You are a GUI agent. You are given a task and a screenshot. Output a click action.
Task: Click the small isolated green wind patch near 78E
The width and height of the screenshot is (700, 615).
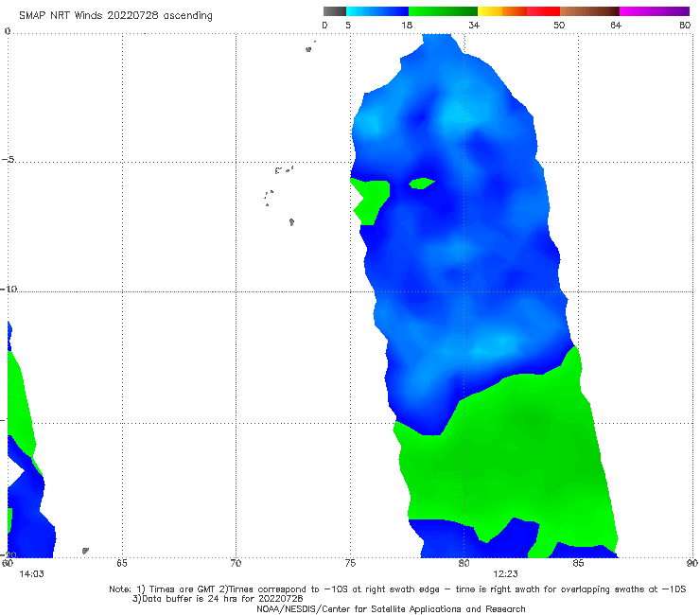pos(422,184)
